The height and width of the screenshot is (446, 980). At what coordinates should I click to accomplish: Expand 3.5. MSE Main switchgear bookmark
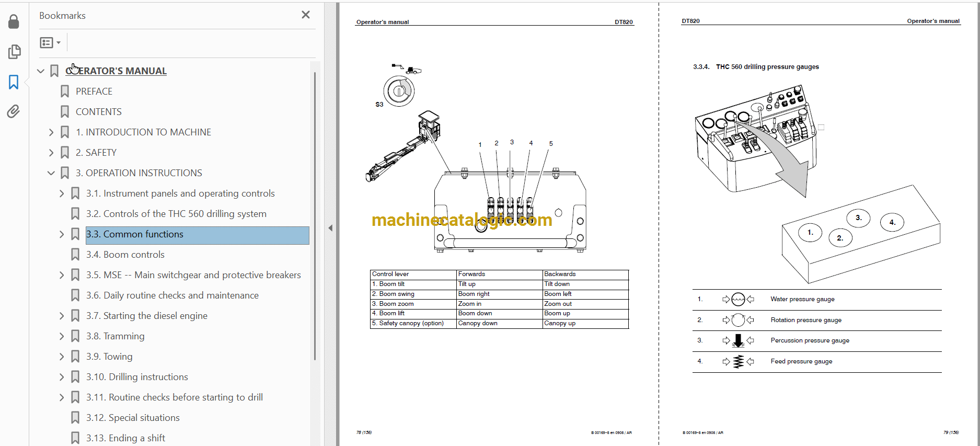pos(62,275)
